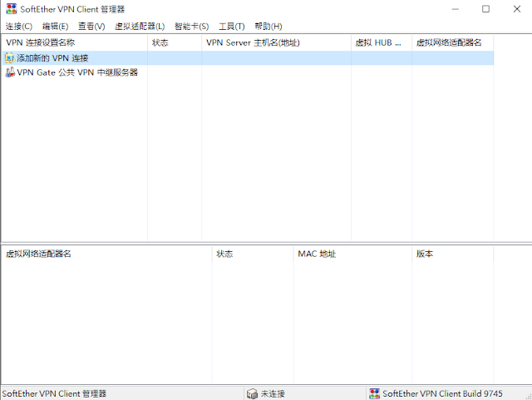Click the SoftEther icon beside Build 9745
This screenshot has width=532, height=400.
(374, 393)
